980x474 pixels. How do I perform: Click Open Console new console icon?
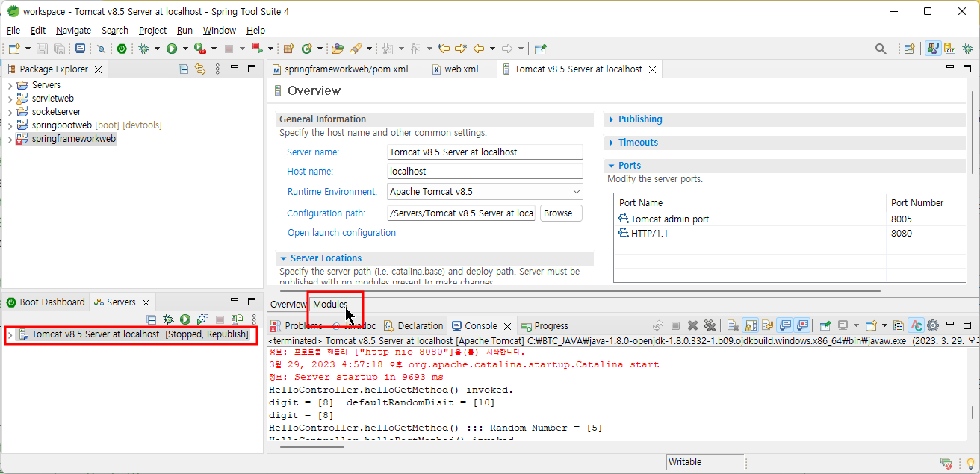(871, 325)
